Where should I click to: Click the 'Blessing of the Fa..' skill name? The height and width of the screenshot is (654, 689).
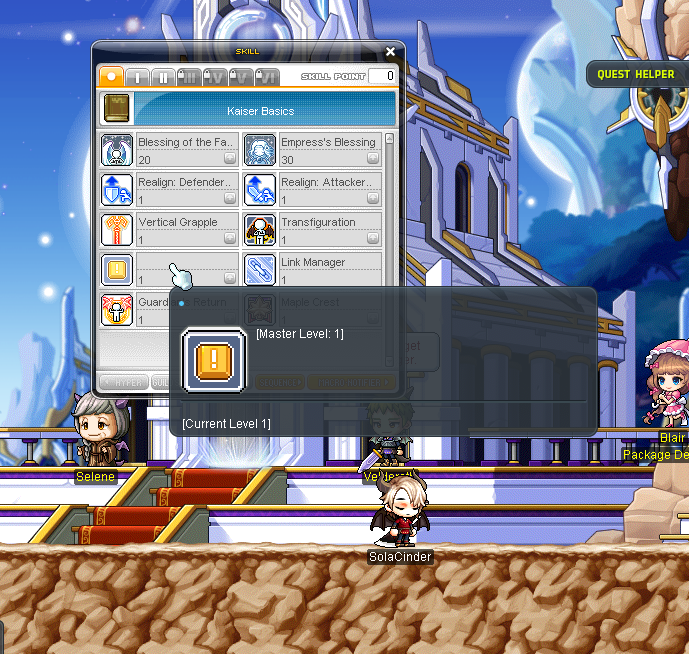(185, 142)
